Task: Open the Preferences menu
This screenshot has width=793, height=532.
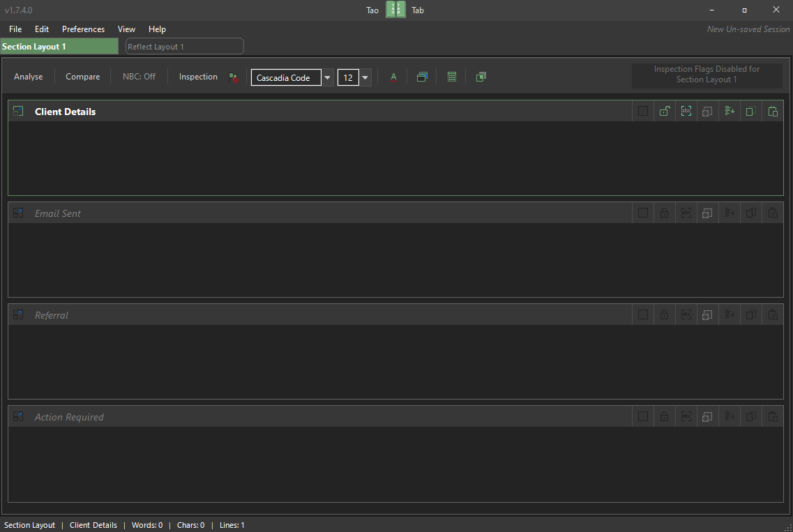Action: (83, 29)
